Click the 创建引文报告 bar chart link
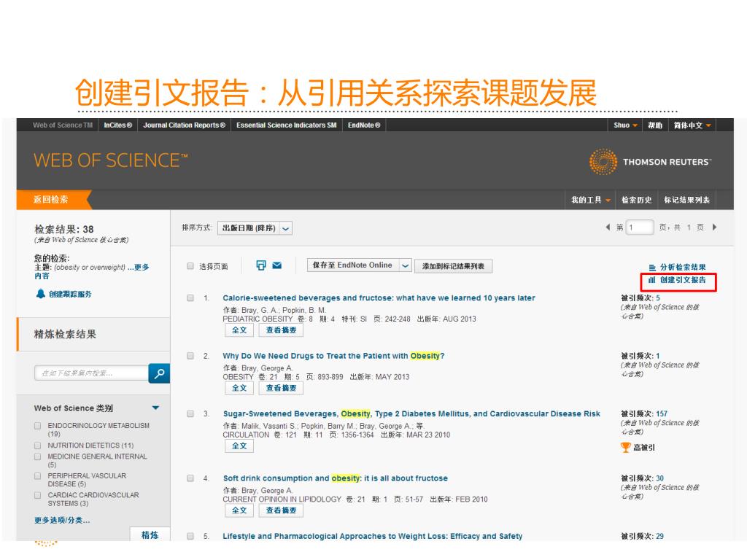Viewport: 747px width, 560px height. point(677,280)
